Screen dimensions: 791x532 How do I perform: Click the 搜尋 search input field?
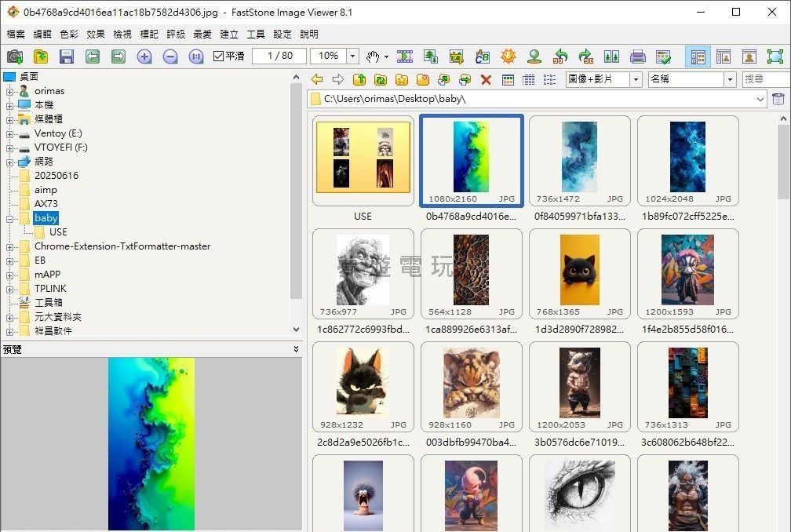(x=765, y=79)
